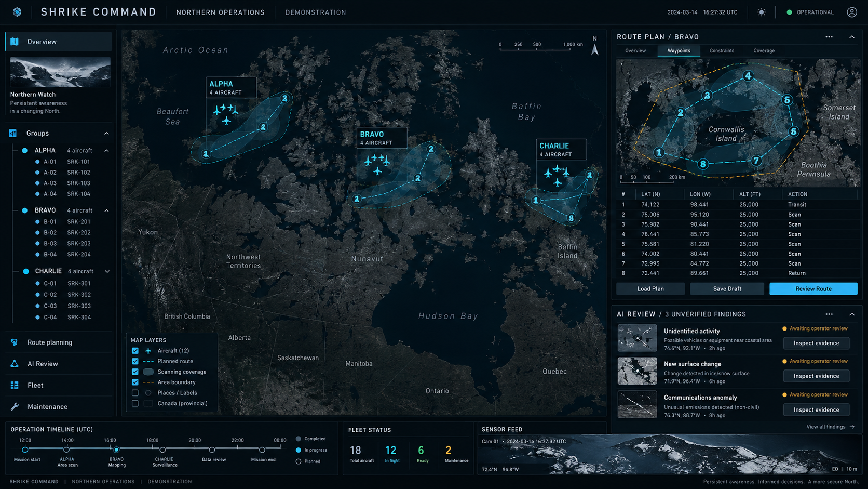Click the In progress legend radio

(299, 450)
